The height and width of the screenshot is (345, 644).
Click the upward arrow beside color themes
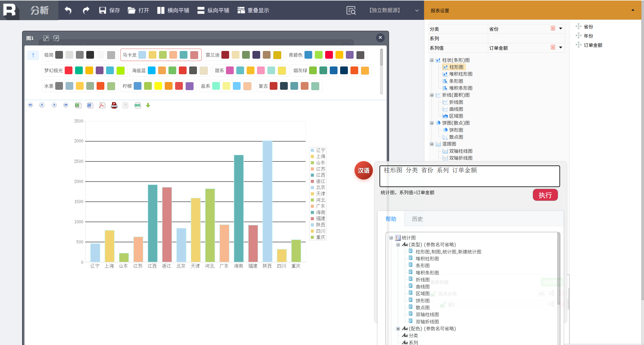point(33,55)
